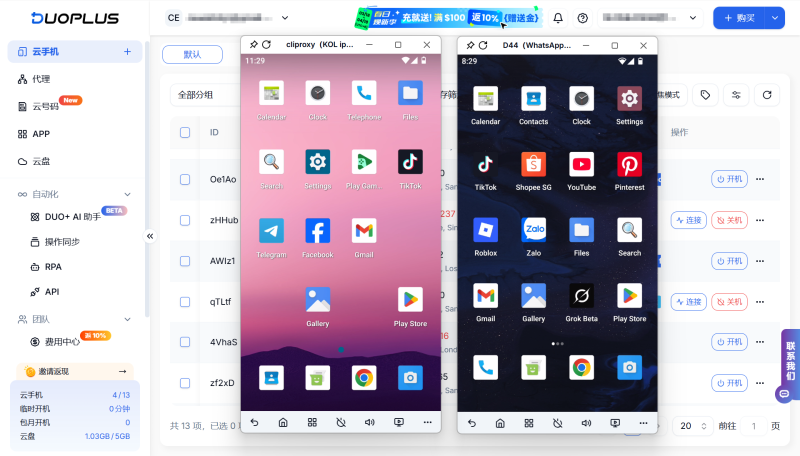Click 开机 for row Oe1Ao

tap(729, 179)
